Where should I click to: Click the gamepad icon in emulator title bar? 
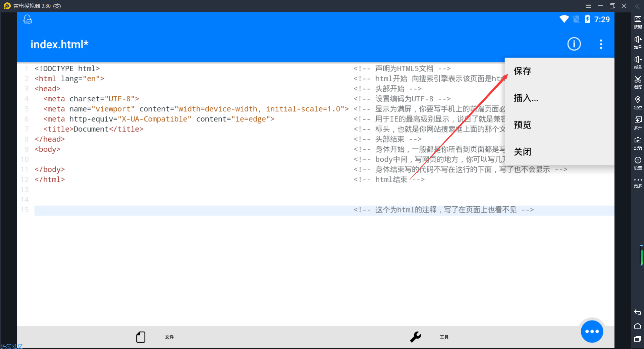(x=57, y=6)
